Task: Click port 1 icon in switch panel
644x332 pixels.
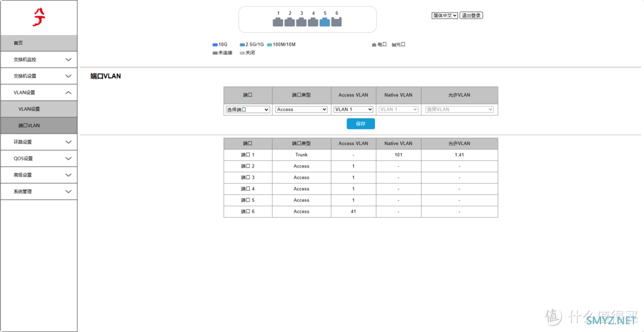Action: tap(278, 23)
